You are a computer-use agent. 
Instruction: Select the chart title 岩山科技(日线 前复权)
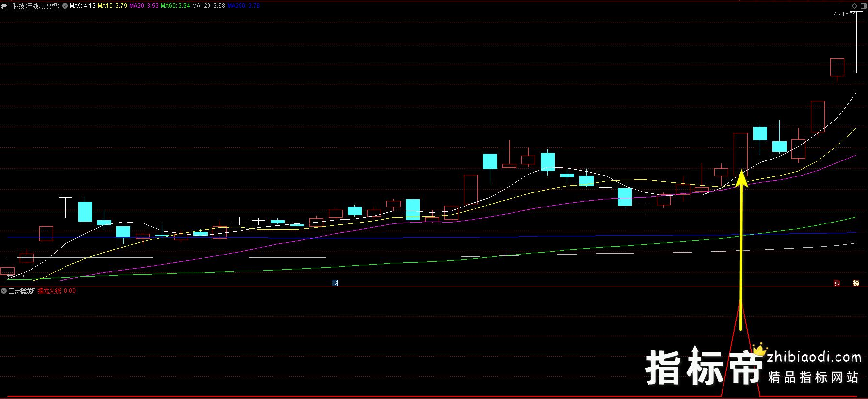tap(31, 6)
